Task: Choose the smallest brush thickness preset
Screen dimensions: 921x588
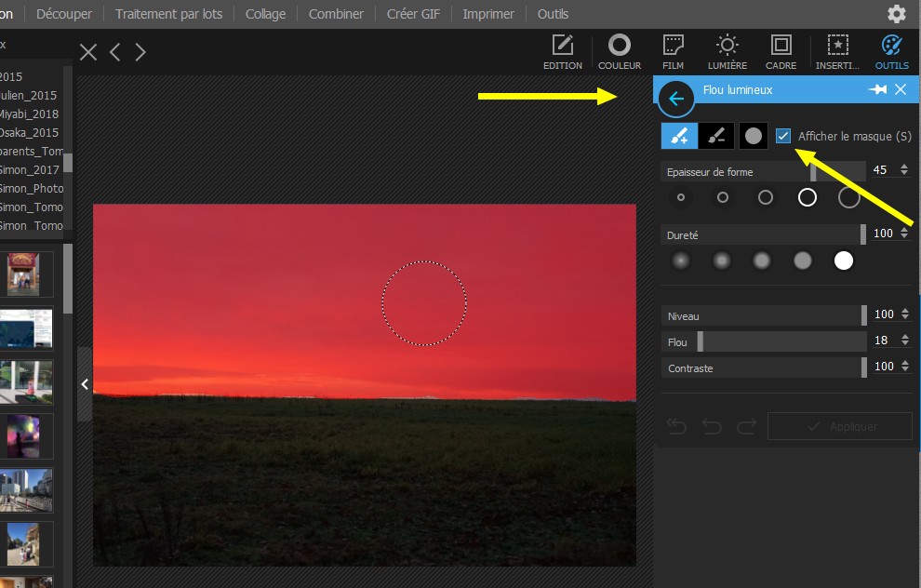Action: [681, 197]
